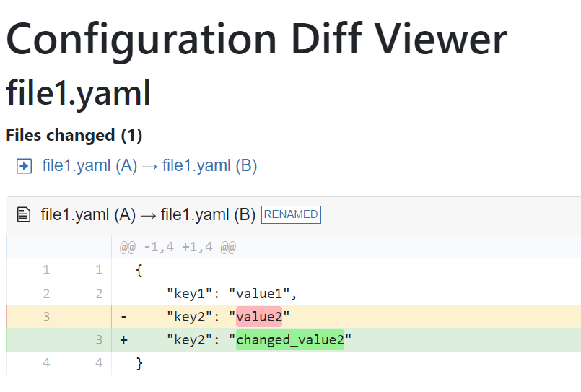Select the hunk header "@@ -1,4 +1,4 @@"
The width and height of the screenshot is (581, 392).
click(x=178, y=247)
